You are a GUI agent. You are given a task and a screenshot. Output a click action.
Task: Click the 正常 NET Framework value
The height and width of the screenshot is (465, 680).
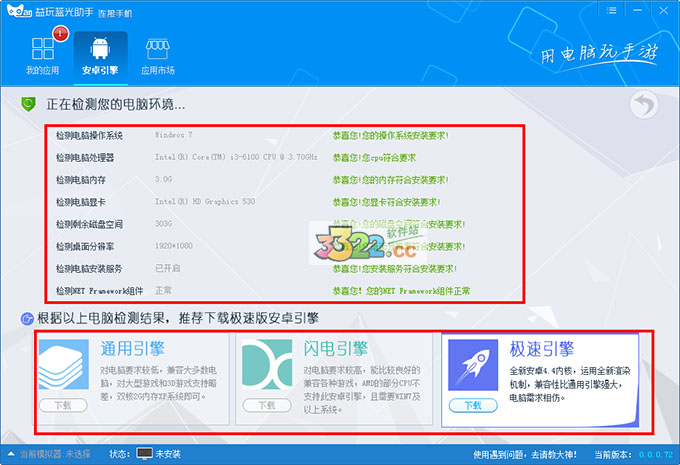(163, 290)
